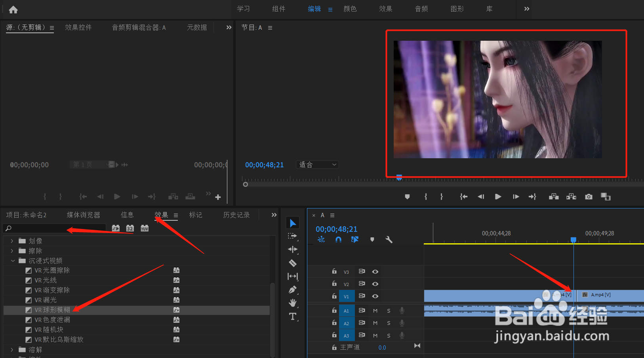644x358 pixels.
Task: Toggle sync lock for track V2
Action: coord(362,284)
